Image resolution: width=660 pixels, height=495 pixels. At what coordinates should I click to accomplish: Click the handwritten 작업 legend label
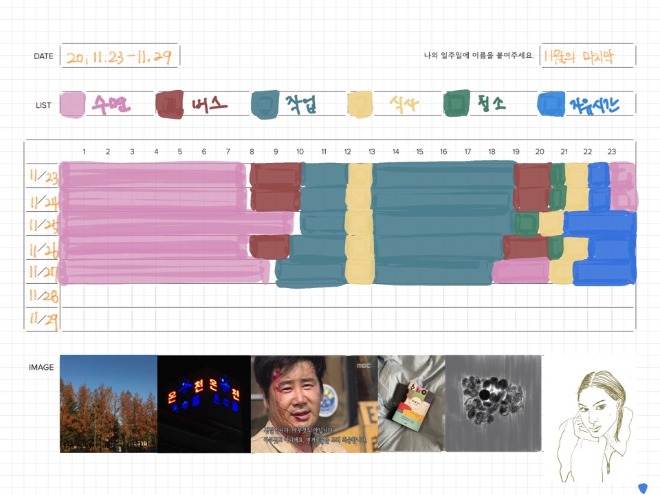pyautogui.click(x=301, y=104)
